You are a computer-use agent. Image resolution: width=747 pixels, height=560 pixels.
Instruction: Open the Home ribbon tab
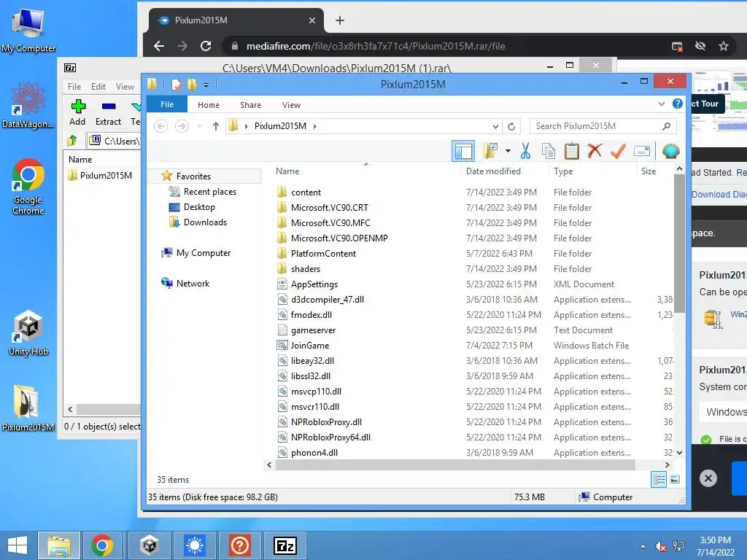pyautogui.click(x=209, y=105)
